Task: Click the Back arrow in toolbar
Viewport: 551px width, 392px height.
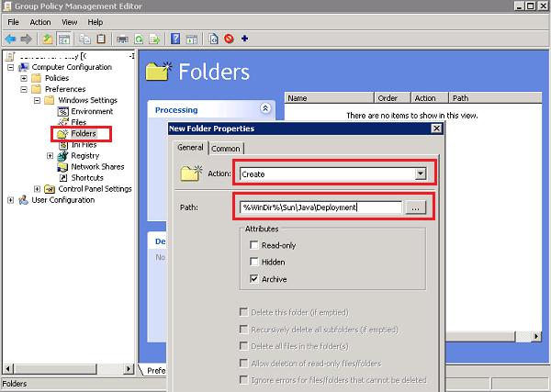Action: click(9, 39)
